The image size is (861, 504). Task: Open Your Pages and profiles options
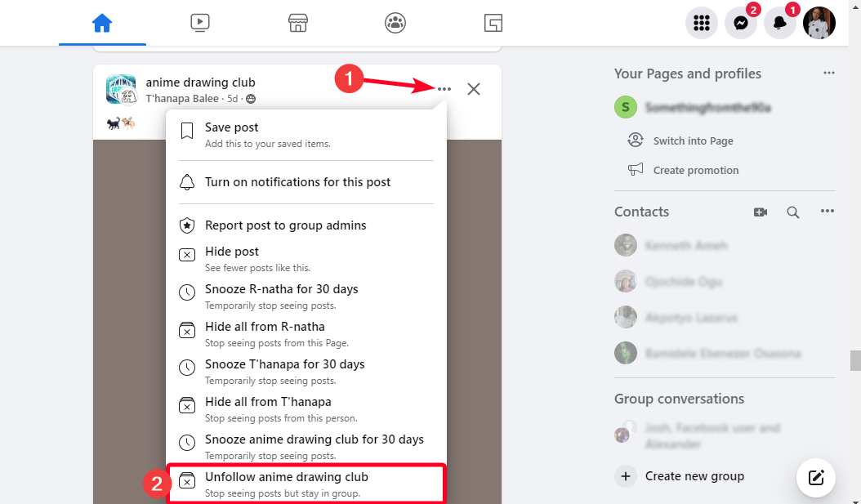pyautogui.click(x=828, y=74)
